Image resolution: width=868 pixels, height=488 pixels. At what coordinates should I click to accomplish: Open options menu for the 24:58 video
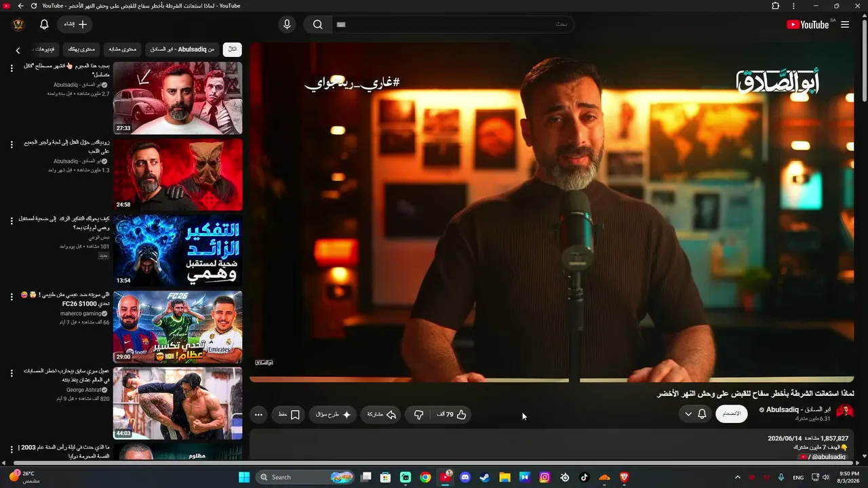(x=12, y=144)
